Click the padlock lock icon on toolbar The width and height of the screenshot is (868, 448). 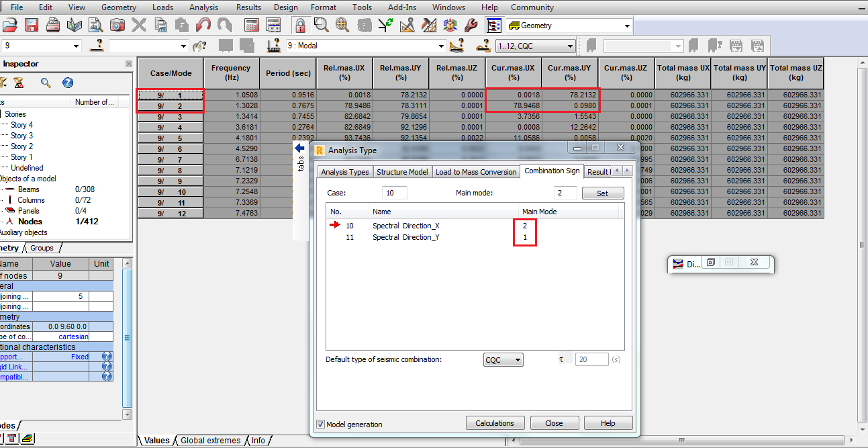point(299,25)
